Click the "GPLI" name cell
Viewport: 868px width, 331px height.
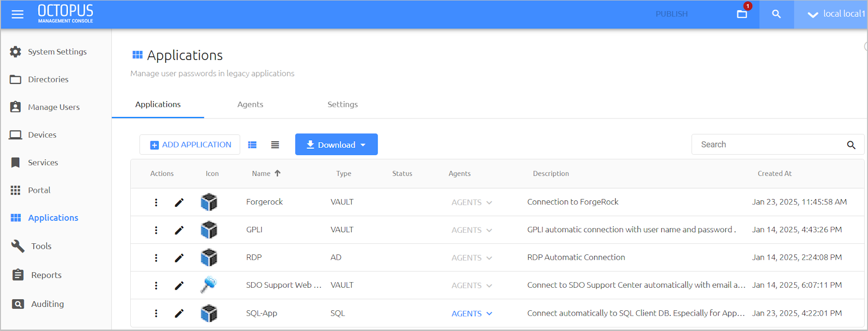click(254, 230)
